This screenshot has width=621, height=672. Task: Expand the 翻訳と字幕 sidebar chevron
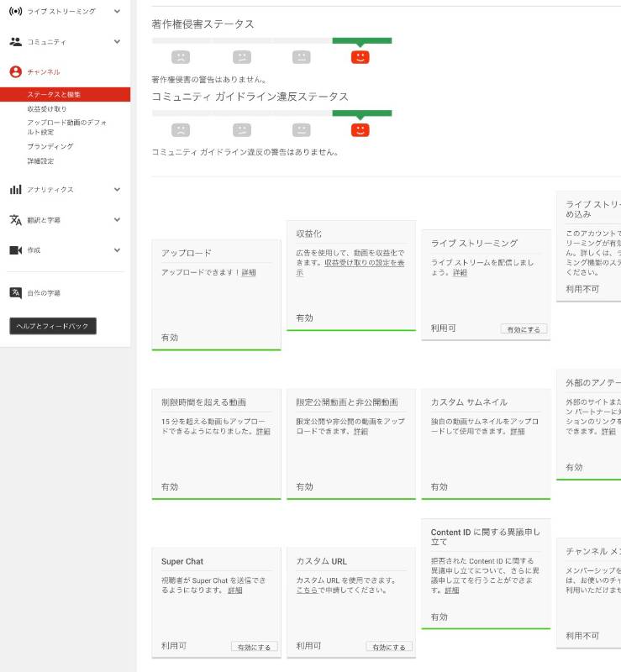(117, 220)
